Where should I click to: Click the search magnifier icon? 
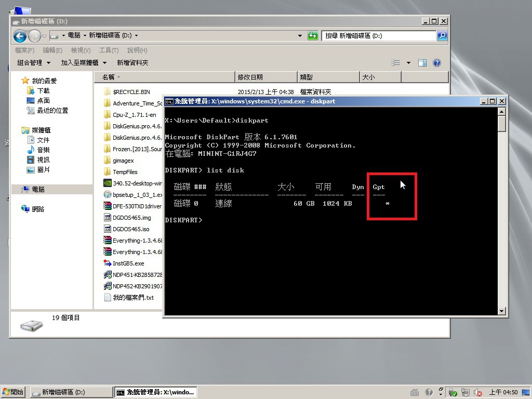442,36
